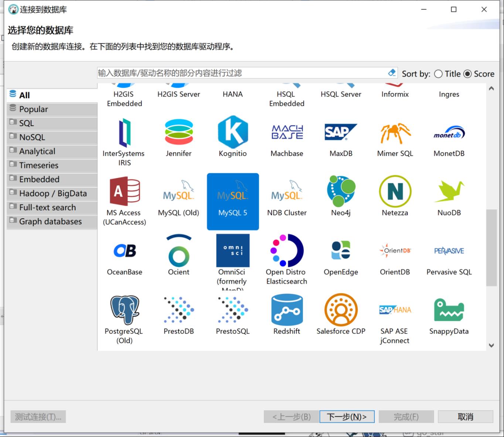Select the H2GIS Server label
Image resolution: width=504 pixels, height=437 pixels.
179,94
